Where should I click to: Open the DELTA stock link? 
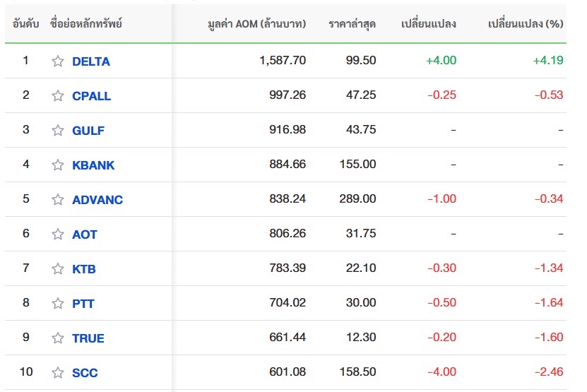pyautogui.click(x=91, y=61)
